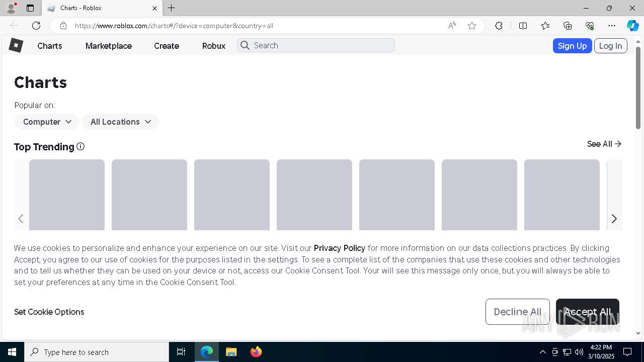Open a new tab with plus button
The height and width of the screenshot is (362, 644).
pyautogui.click(x=172, y=8)
